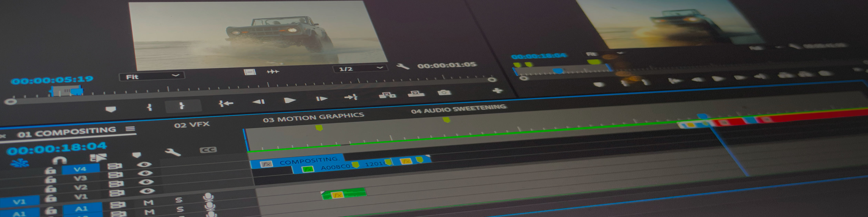Open the Source monitor button editor plus
868x217 pixels.
pos(497,91)
